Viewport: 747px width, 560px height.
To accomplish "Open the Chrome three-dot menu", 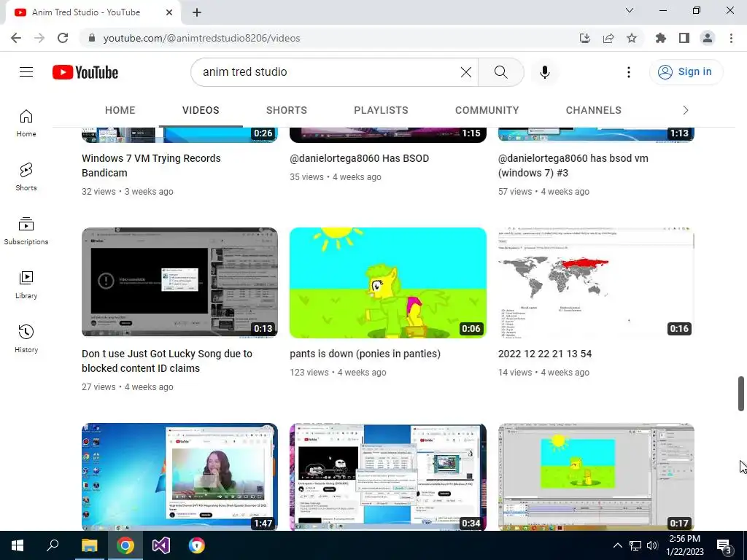I will [731, 38].
